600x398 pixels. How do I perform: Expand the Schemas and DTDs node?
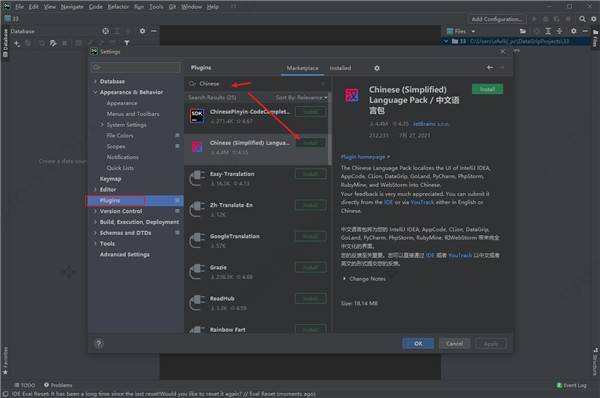[x=95, y=233]
